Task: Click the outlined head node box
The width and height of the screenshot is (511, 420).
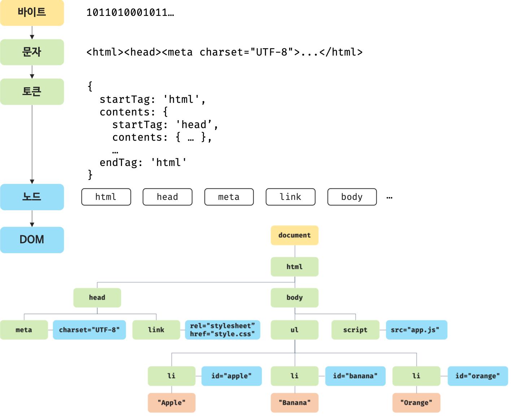Action: tap(167, 197)
